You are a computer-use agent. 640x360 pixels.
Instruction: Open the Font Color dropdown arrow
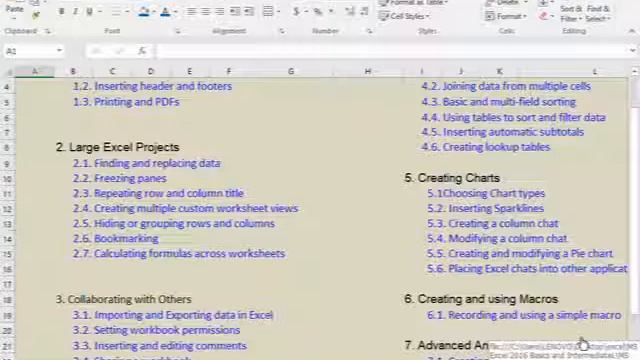(x=175, y=11)
